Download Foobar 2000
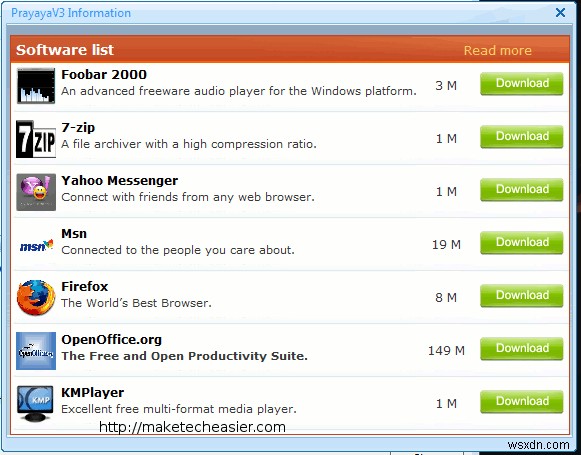This screenshot has height=455, width=581. 522,83
